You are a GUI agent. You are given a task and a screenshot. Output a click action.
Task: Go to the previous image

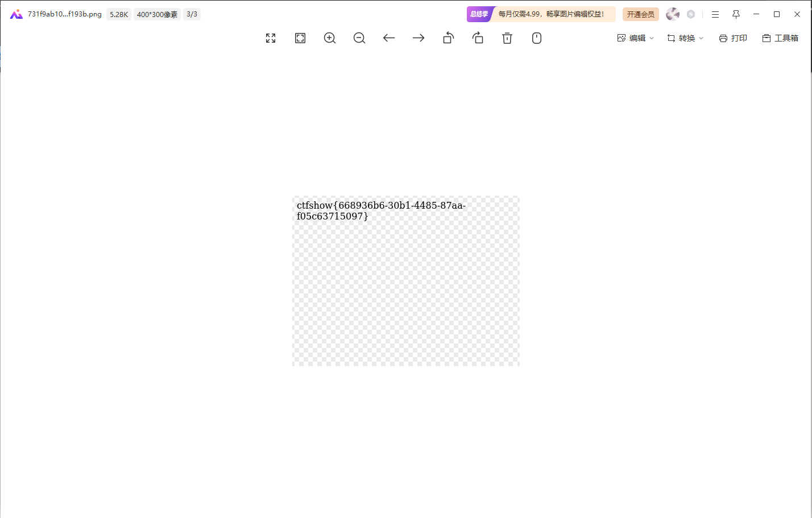click(x=389, y=38)
